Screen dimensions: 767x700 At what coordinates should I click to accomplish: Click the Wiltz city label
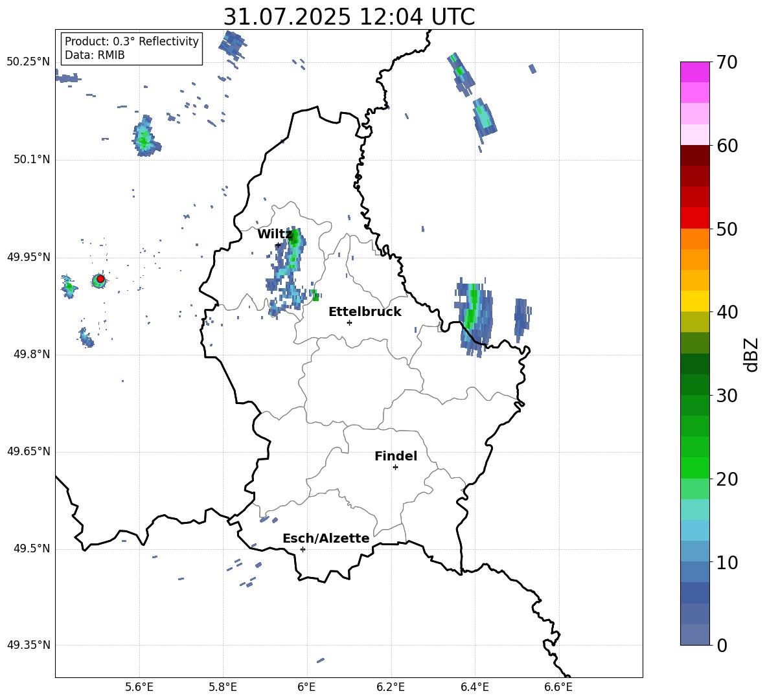pyautogui.click(x=275, y=234)
